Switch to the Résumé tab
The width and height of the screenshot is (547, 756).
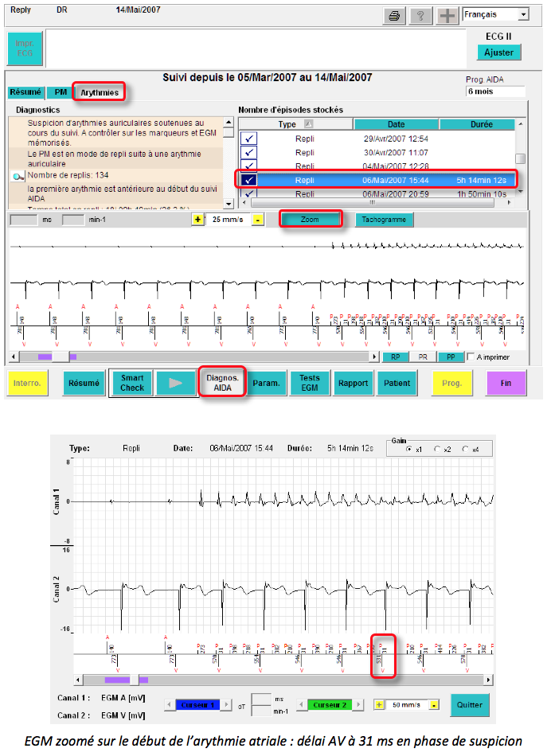[x=24, y=92]
